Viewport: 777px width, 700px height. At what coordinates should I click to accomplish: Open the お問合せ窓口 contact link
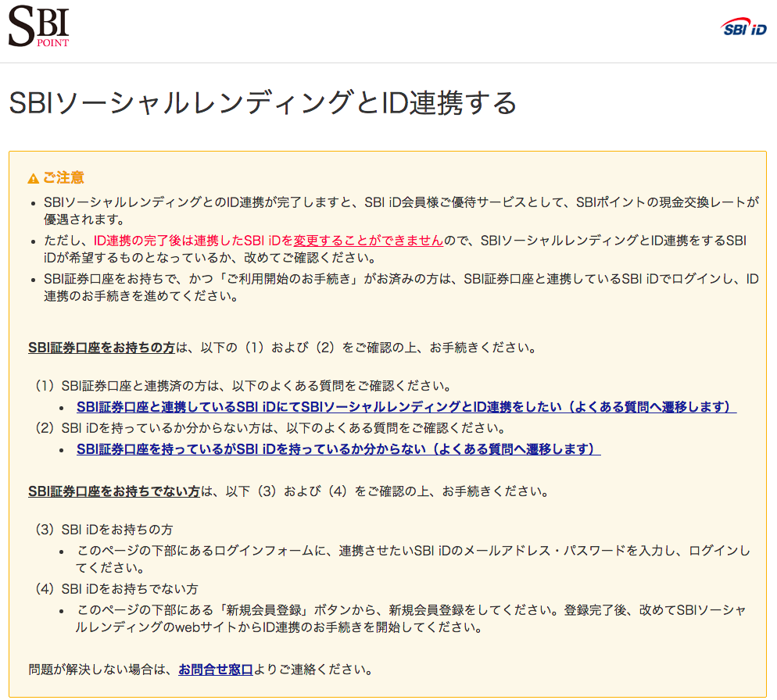tap(216, 670)
